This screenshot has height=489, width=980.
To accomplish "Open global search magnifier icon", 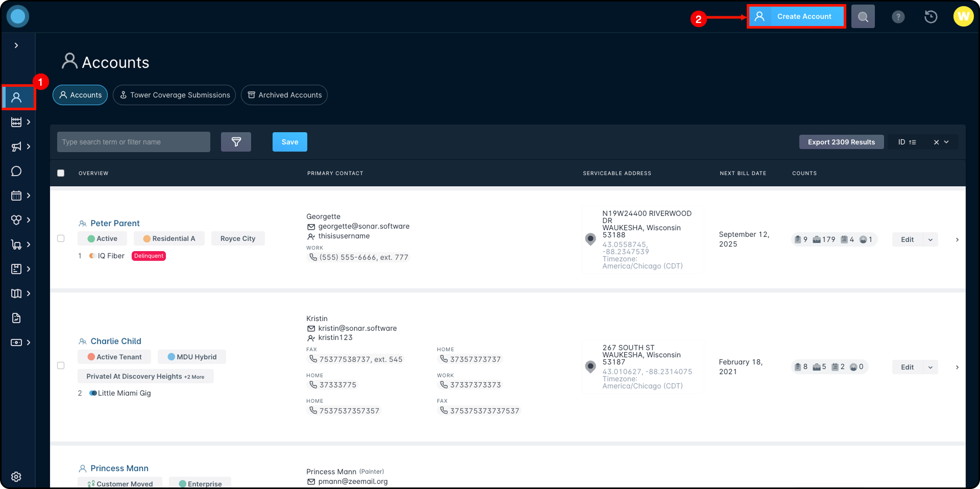I will pyautogui.click(x=863, y=17).
